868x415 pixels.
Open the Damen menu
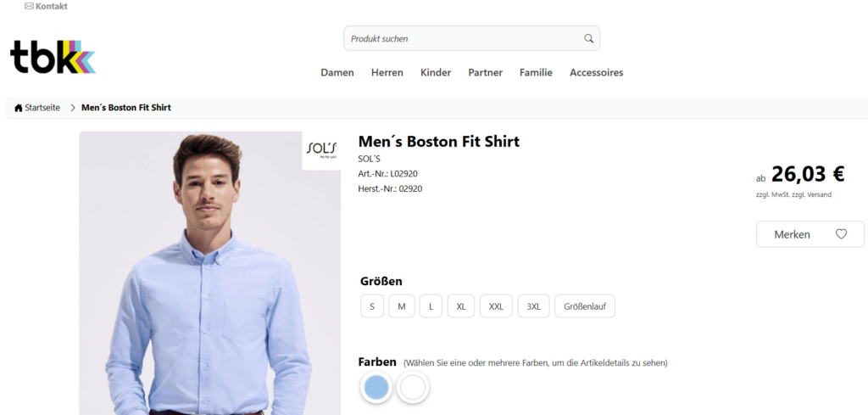[x=337, y=73]
